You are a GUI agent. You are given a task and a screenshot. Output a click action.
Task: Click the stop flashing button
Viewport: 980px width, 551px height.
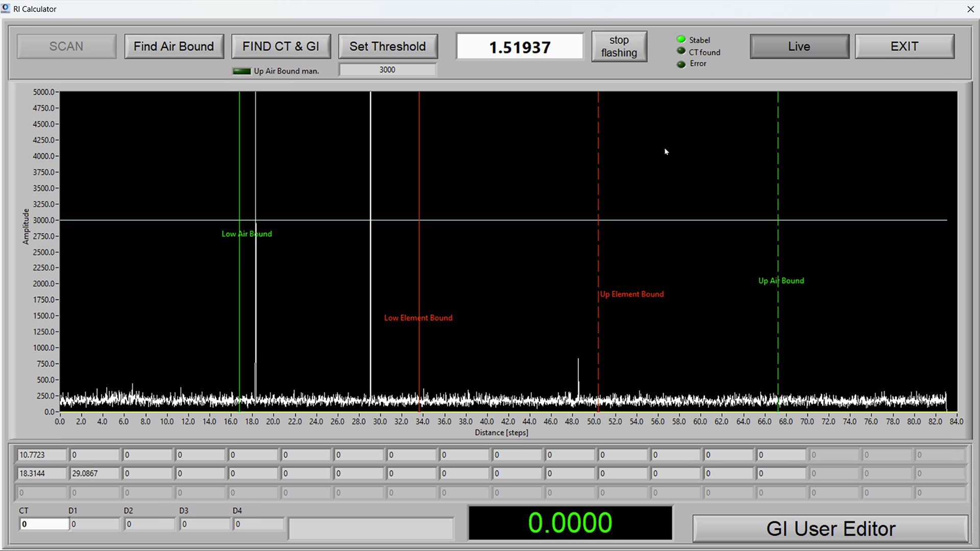[619, 46]
